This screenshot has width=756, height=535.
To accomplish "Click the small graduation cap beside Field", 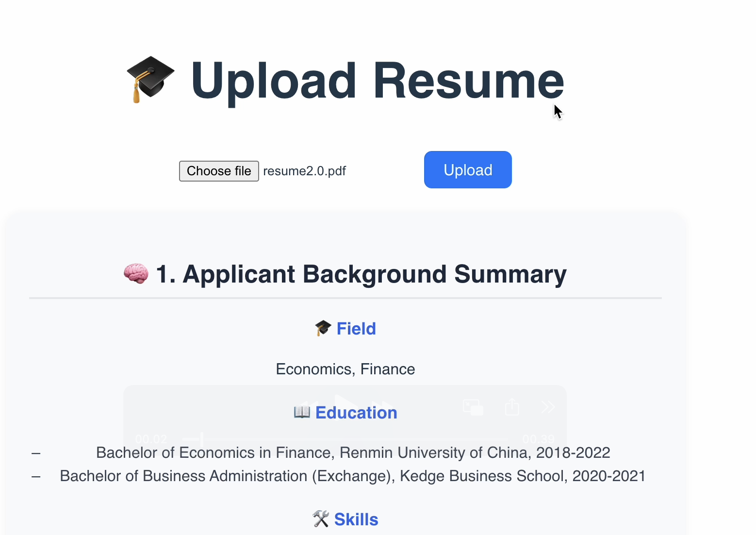I will pos(323,328).
